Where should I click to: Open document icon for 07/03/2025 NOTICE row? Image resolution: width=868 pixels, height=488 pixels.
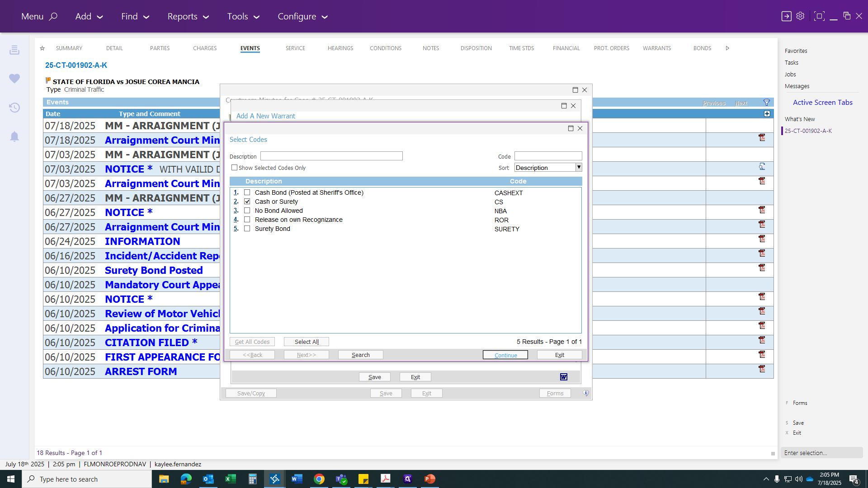pyautogui.click(x=762, y=167)
